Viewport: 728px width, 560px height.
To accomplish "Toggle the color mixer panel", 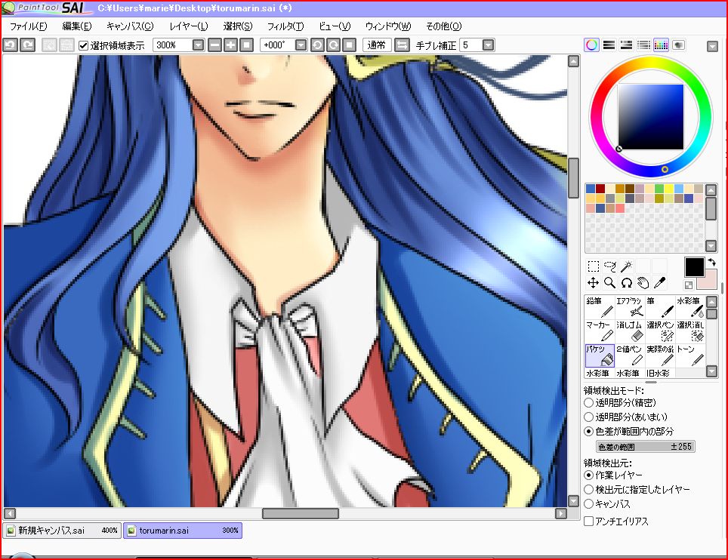I will pyautogui.click(x=643, y=45).
